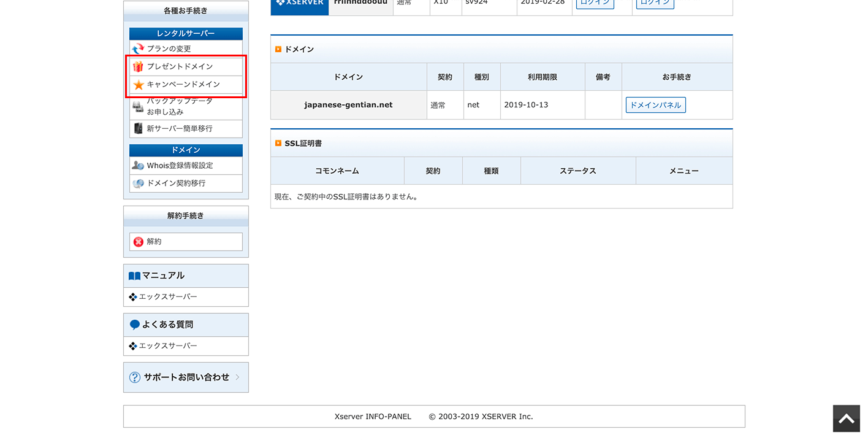Click the back-to-top arrow button
Viewport: 868px width, 440px height.
[x=847, y=419]
